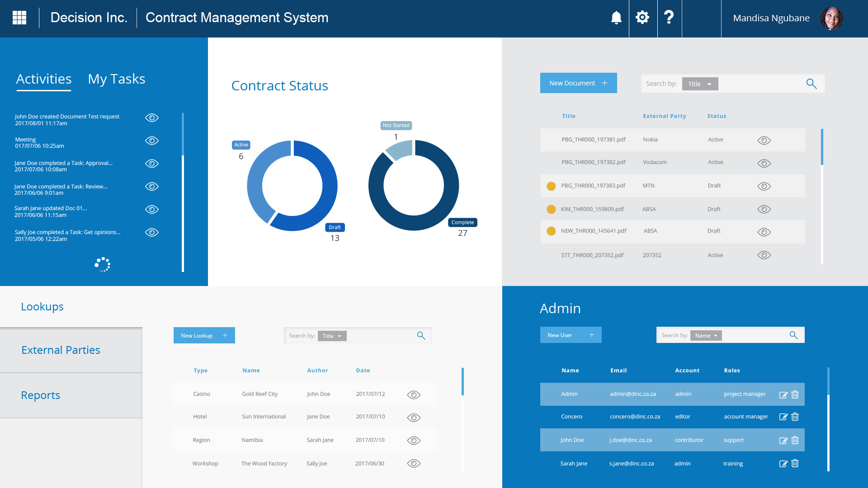Open settings gear in header
This screenshot has height=488, width=868.
642,18
